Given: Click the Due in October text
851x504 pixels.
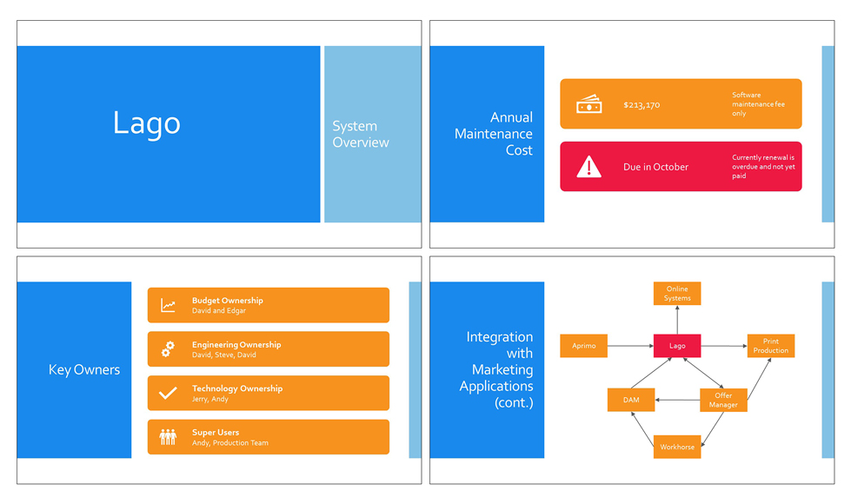Looking at the screenshot, I should click(655, 167).
